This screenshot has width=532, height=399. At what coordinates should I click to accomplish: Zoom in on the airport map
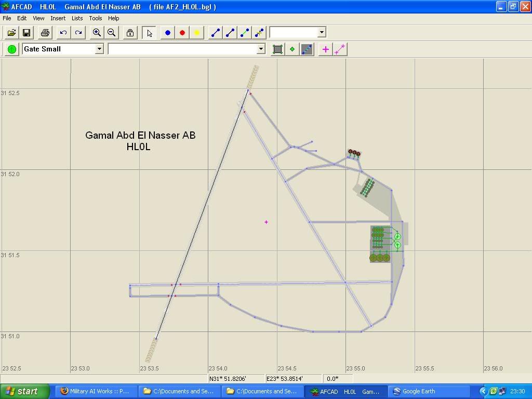pos(97,33)
